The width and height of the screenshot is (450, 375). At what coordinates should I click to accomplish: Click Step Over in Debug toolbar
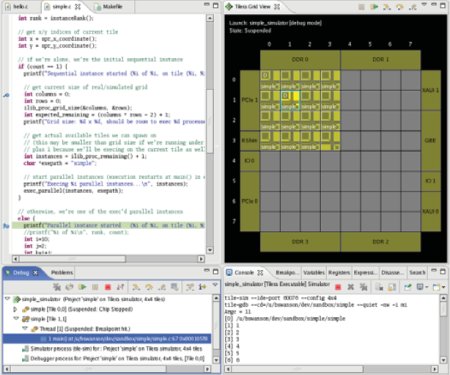149,287
